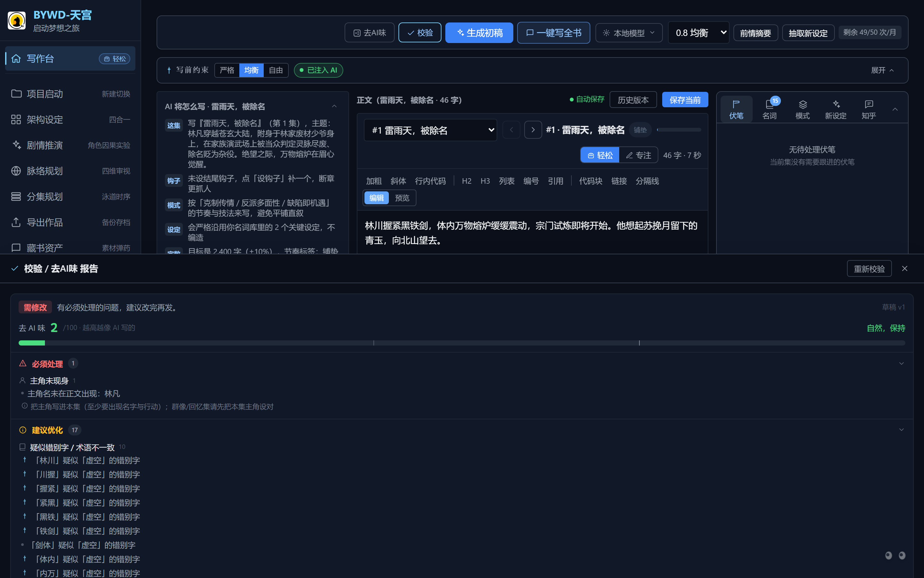The width and height of the screenshot is (924, 578).
Task: Insert 链接 in editor
Action: pyautogui.click(x=619, y=181)
